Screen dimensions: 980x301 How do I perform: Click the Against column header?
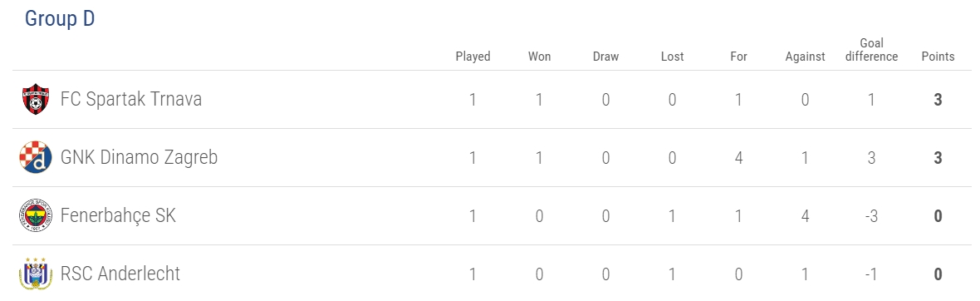[x=806, y=57]
